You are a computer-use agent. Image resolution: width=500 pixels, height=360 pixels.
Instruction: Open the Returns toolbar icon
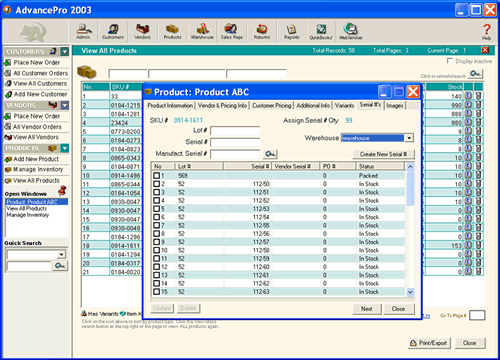click(262, 31)
